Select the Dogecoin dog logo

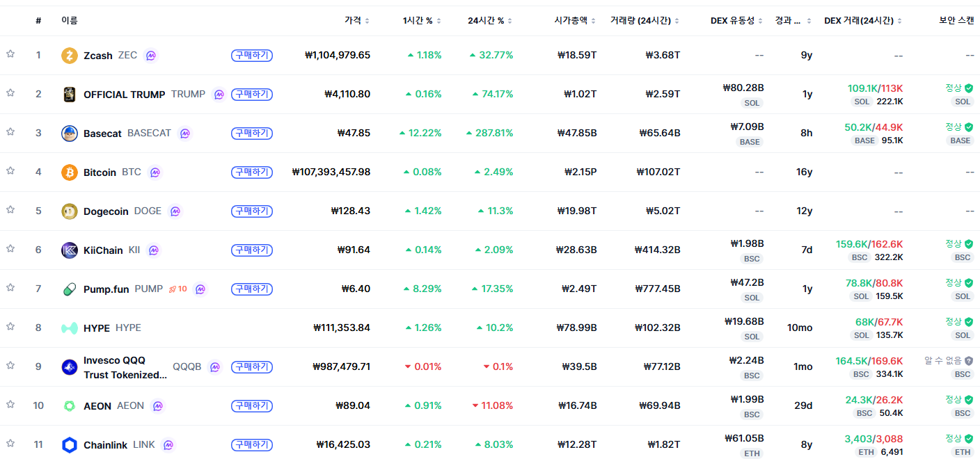[69, 211]
